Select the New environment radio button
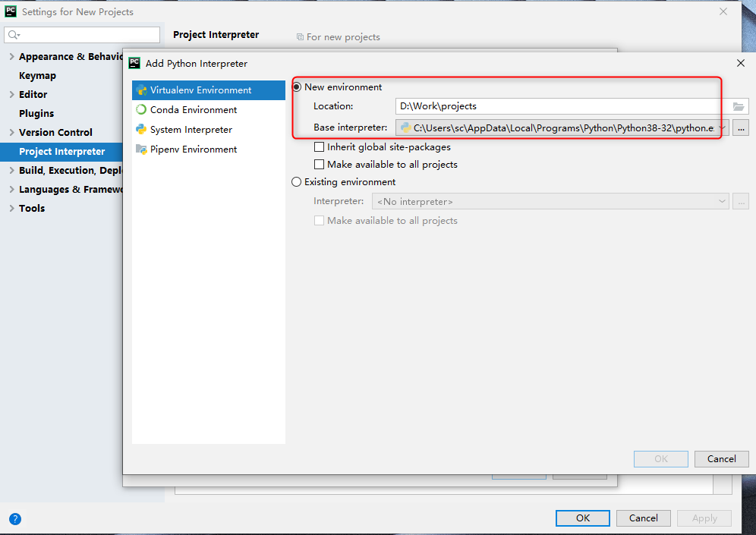Image resolution: width=756 pixels, height=535 pixels. pyautogui.click(x=297, y=87)
